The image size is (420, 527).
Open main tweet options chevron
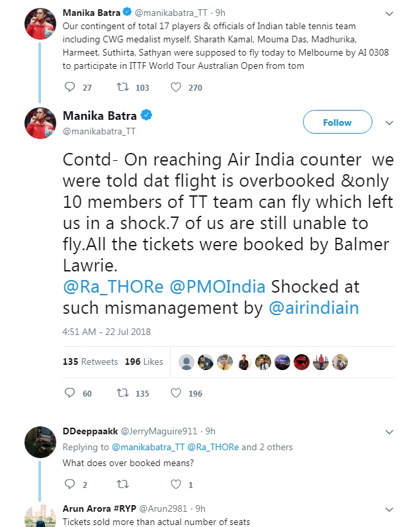(389, 123)
